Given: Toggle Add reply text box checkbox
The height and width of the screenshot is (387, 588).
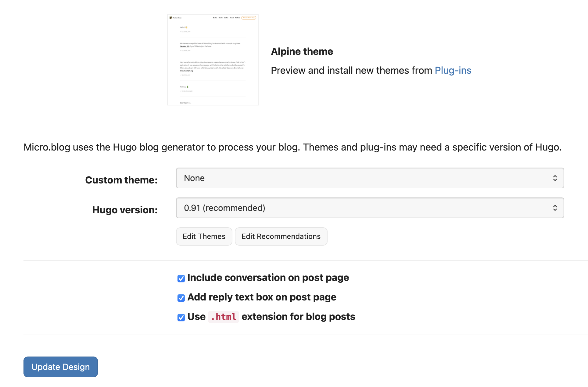Looking at the screenshot, I should 181,298.
